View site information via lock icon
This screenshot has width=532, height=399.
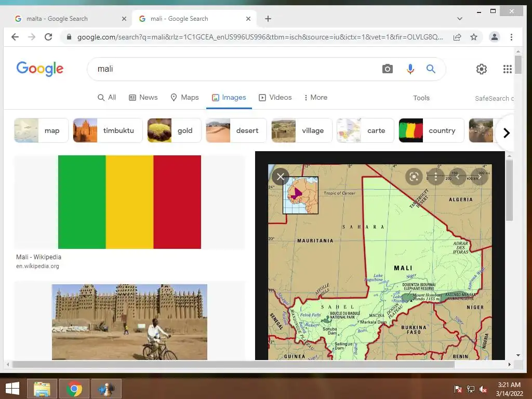point(69,37)
